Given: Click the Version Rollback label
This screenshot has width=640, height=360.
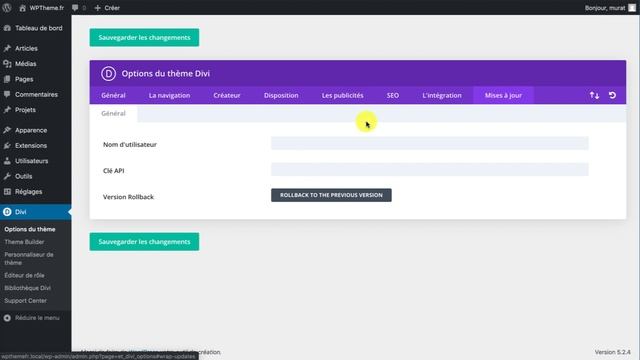Looking at the screenshot, I should click(x=128, y=197).
